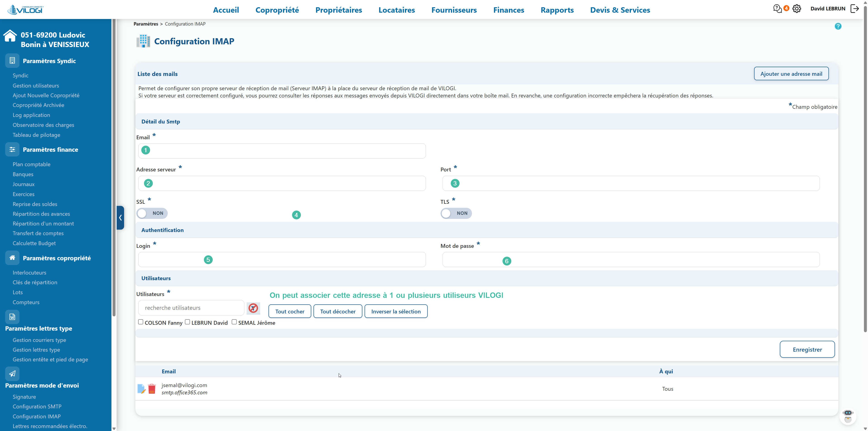Open the help question mark icon
The image size is (868, 431).
[x=838, y=26]
